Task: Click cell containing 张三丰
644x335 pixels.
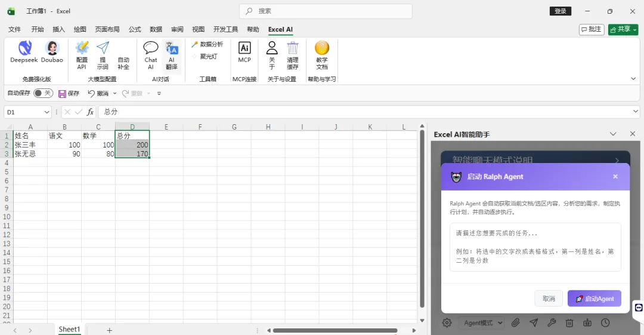Action: coord(30,145)
